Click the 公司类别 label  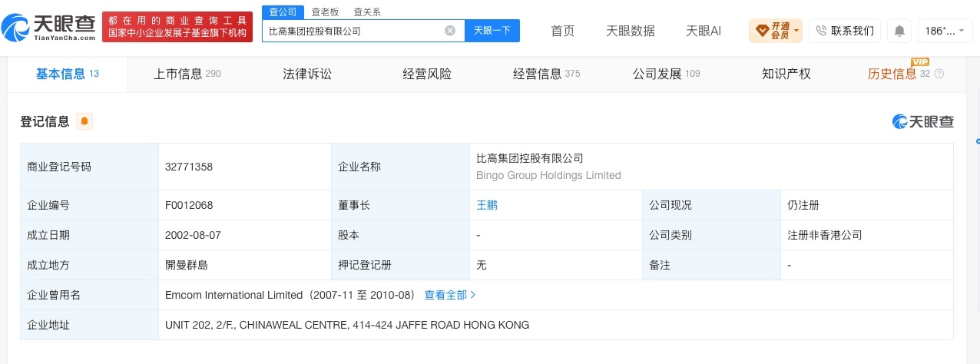[670, 235]
